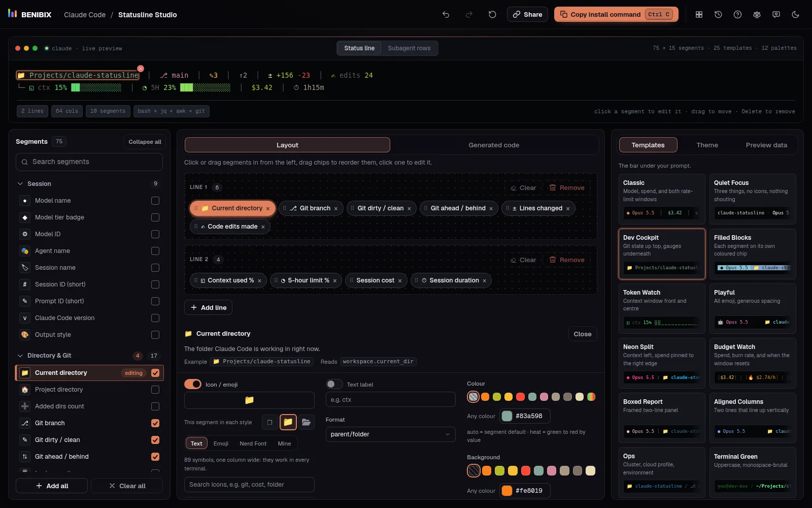Switch to the Generated code tab
The height and width of the screenshot is (508, 812).
(x=494, y=145)
